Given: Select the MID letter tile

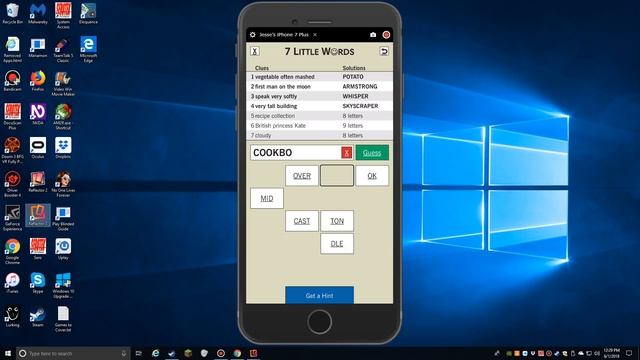Looking at the screenshot, I should [267, 198].
